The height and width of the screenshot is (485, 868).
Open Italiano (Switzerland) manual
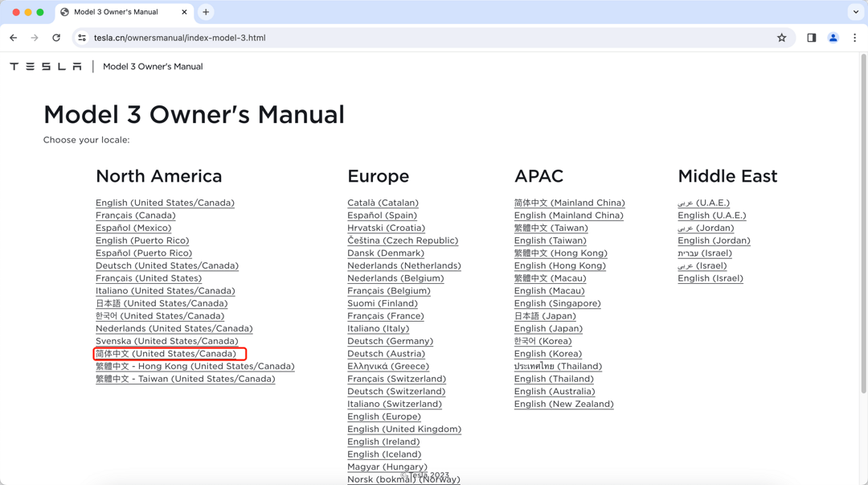click(395, 404)
